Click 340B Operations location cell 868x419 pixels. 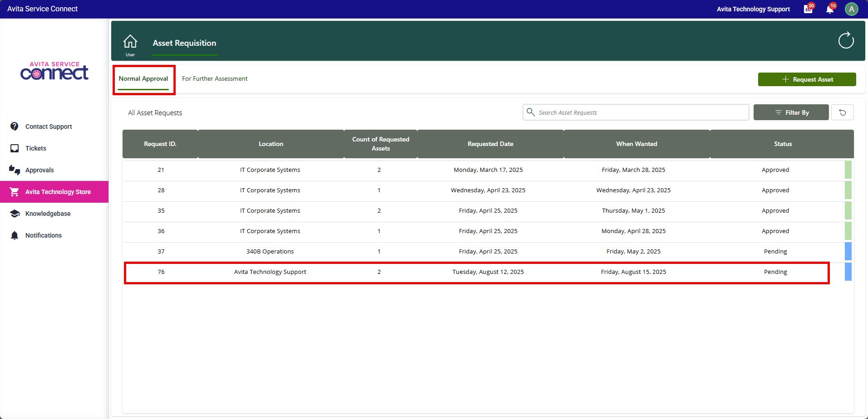[x=270, y=251]
